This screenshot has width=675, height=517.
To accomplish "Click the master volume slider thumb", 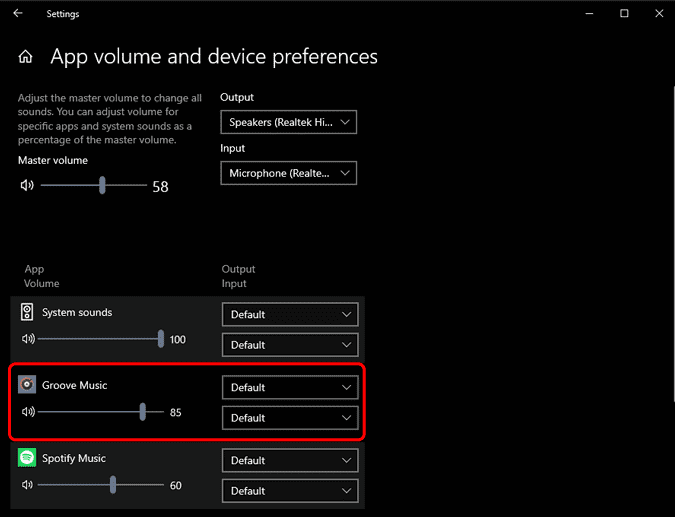I will point(102,185).
